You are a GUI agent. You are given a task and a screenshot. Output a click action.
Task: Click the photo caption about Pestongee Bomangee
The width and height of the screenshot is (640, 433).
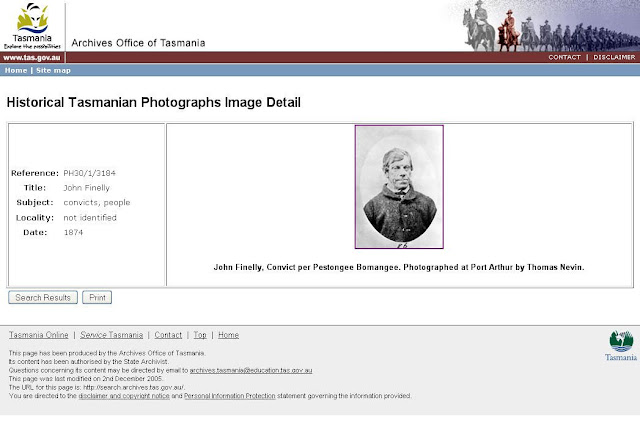click(x=399, y=267)
